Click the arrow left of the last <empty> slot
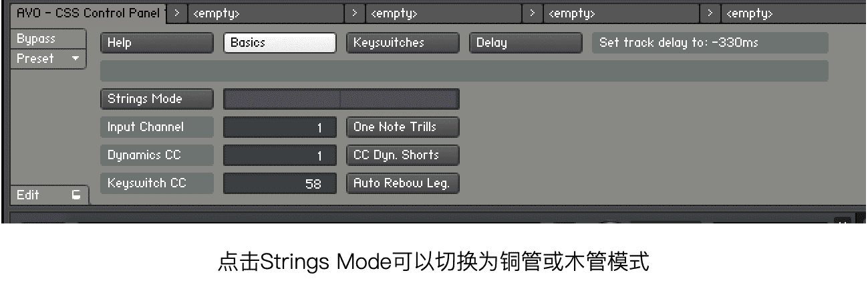Viewport: 868px width, 285px height. click(x=711, y=13)
